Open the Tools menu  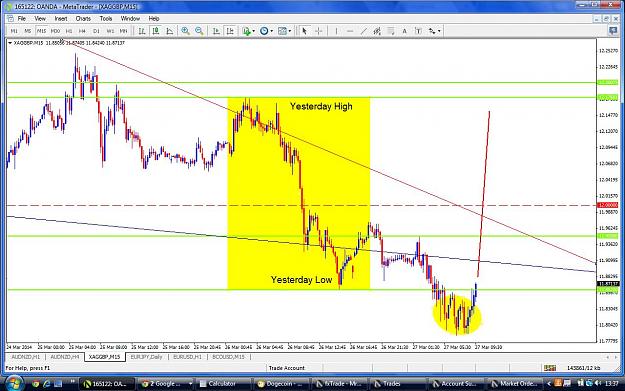coord(106,19)
